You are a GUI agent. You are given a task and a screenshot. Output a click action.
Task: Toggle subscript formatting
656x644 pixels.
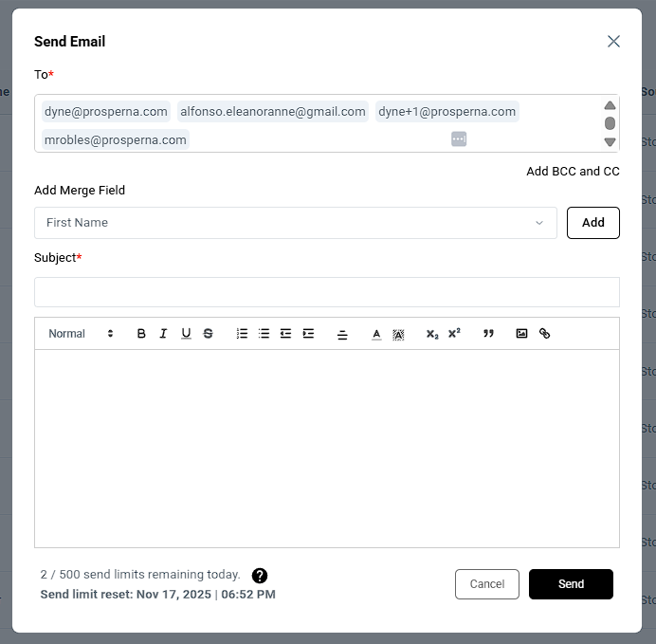(432, 334)
